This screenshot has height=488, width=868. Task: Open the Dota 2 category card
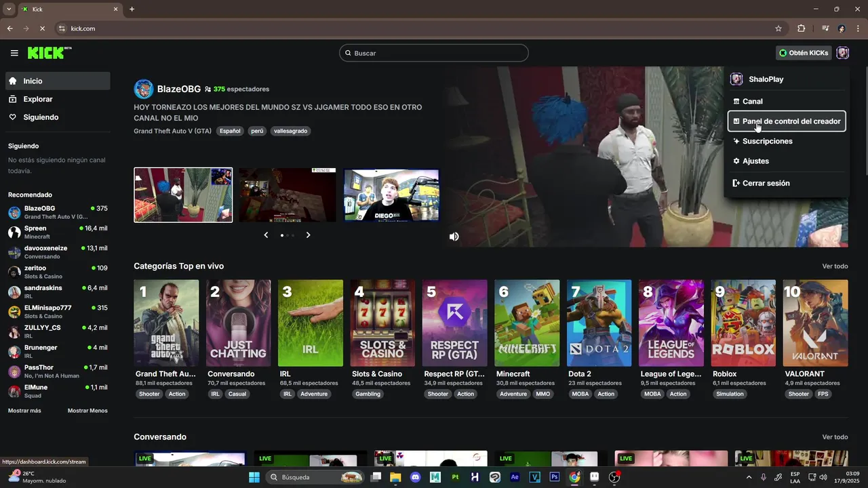point(599,323)
